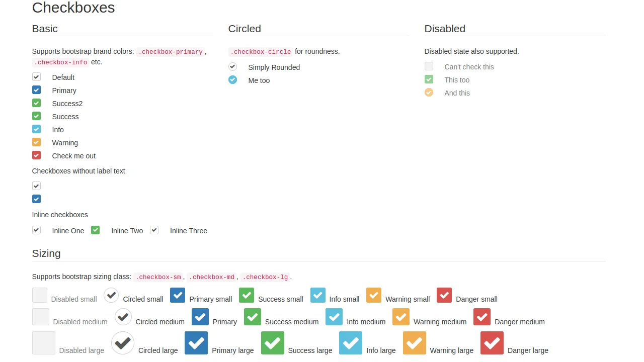Toggle the 'Inline Three' checkbox
The height and width of the screenshot is (362, 644).
click(154, 230)
